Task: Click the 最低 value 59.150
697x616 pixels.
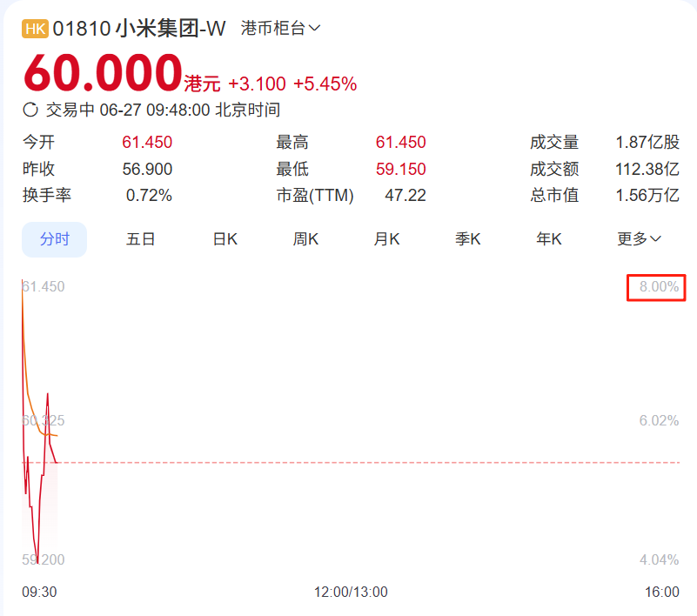Action: tap(400, 169)
